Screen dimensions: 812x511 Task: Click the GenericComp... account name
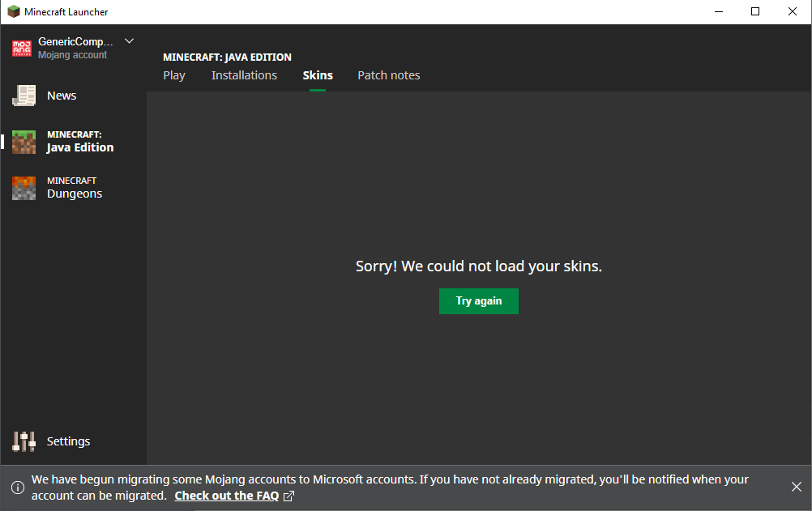pos(75,41)
